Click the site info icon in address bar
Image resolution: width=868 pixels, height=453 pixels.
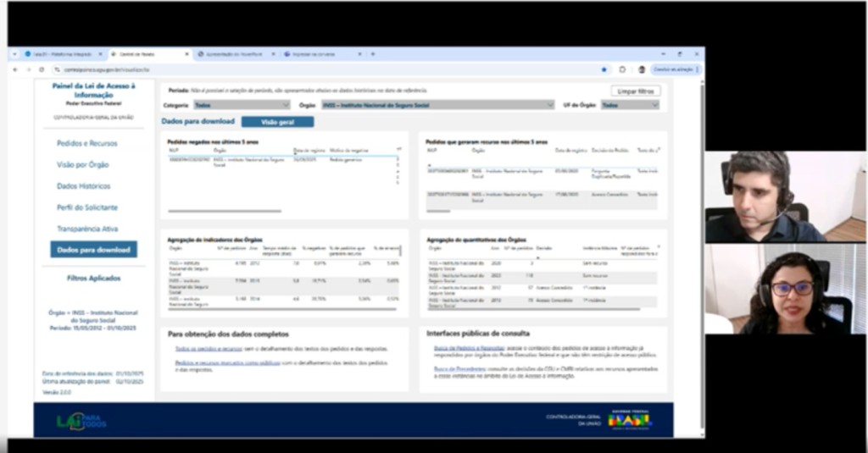[57, 69]
